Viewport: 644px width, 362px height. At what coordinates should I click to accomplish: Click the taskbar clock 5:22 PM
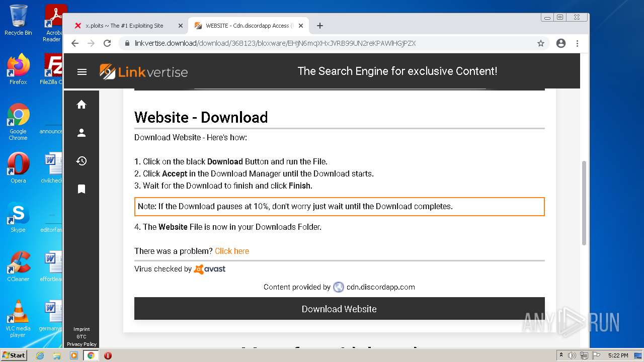618,355
